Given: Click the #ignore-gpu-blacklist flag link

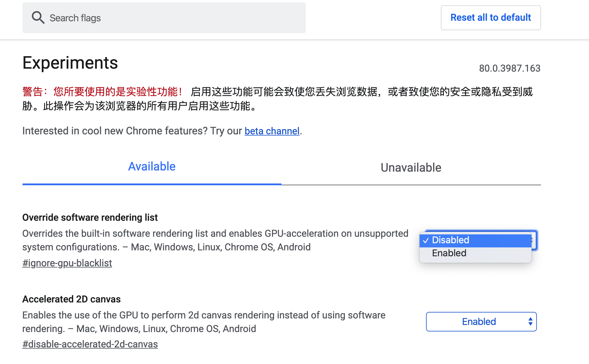Looking at the screenshot, I should [x=67, y=263].
